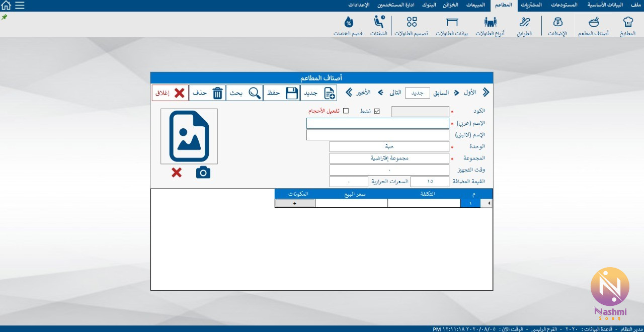The height and width of the screenshot is (332, 644).
Task: Click the حفظ (Save) button
Action: click(x=282, y=93)
